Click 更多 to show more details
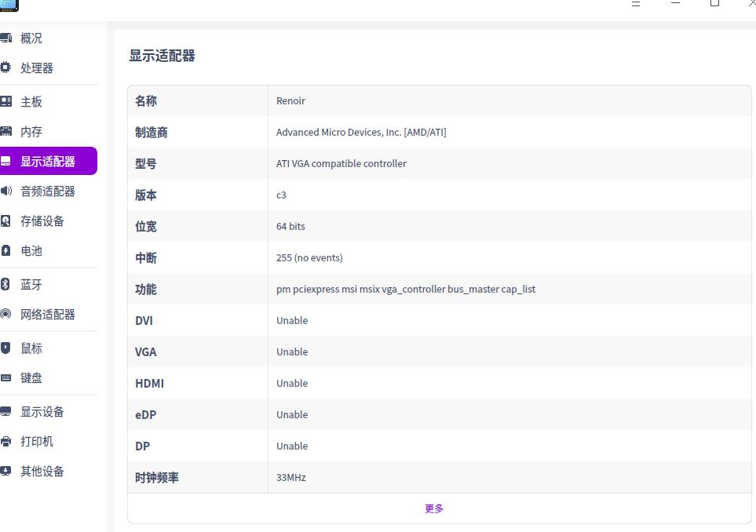 tap(434, 508)
